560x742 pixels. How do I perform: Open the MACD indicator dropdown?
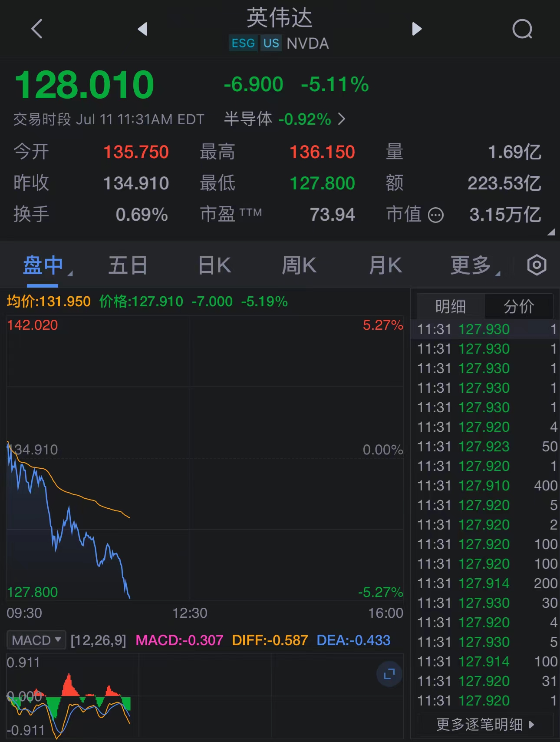36,640
